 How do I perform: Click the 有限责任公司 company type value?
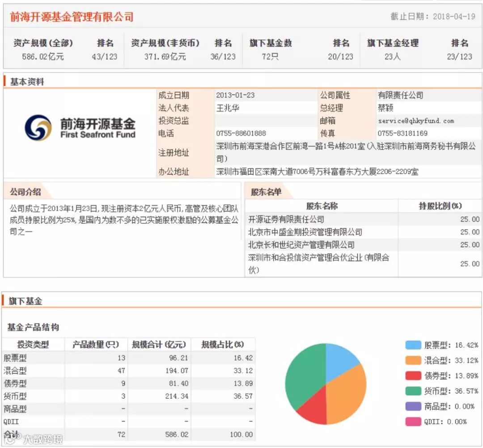(x=400, y=95)
